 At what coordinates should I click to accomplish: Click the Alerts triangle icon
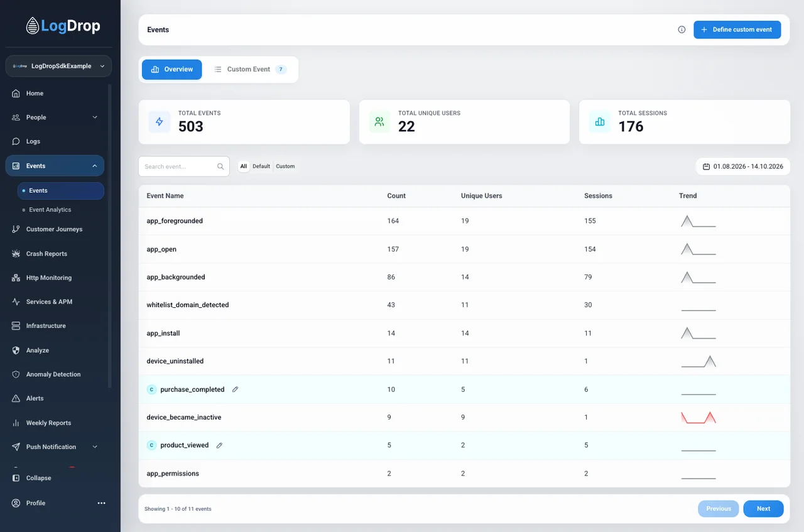tap(16, 398)
